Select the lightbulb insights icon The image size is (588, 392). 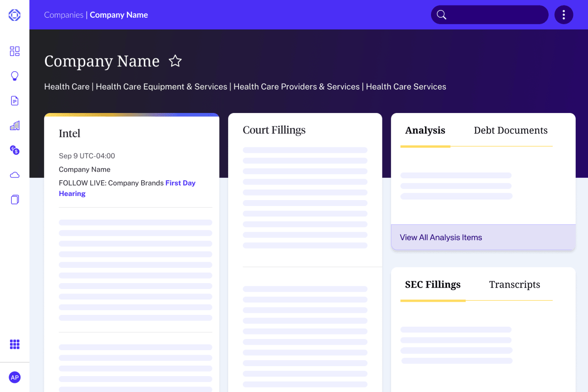pyautogui.click(x=15, y=76)
